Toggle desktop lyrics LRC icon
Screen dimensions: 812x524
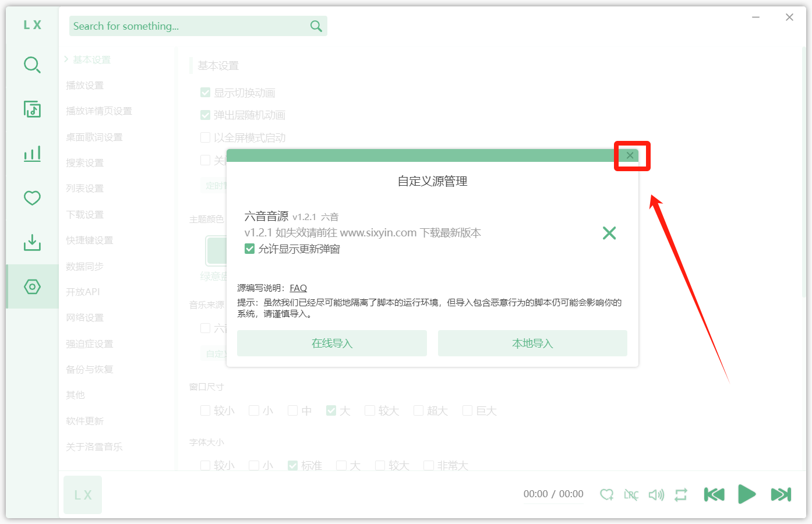coord(631,495)
